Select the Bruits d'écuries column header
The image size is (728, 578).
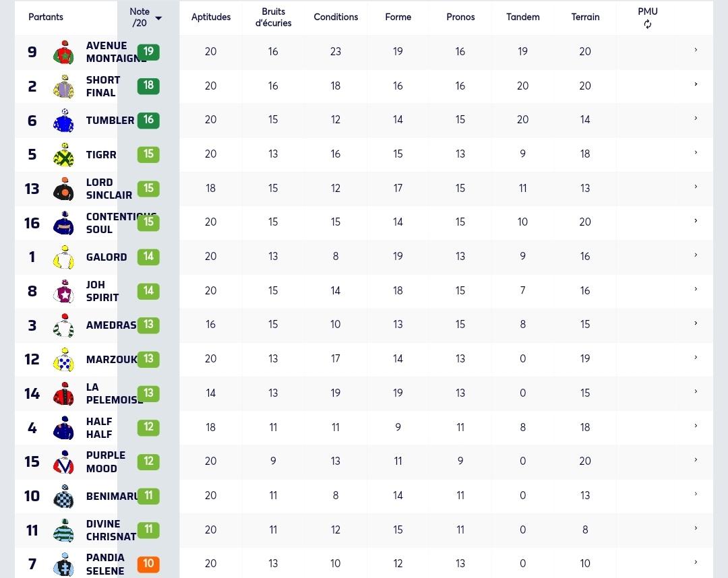[273, 17]
